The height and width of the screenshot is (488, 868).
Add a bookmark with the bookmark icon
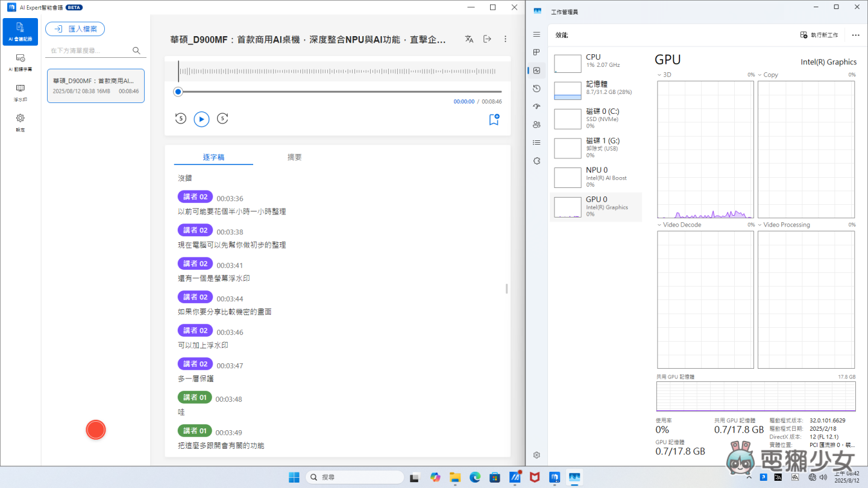pyautogui.click(x=494, y=119)
